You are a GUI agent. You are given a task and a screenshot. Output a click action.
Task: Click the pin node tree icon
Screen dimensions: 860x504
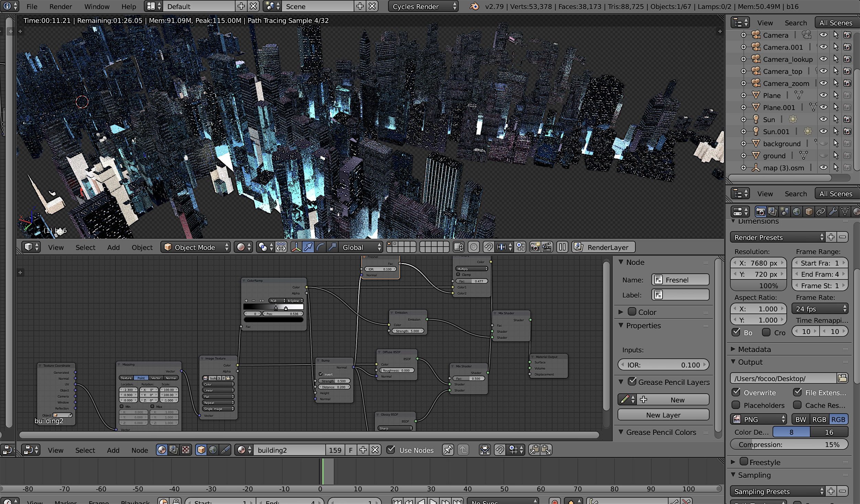tap(448, 450)
